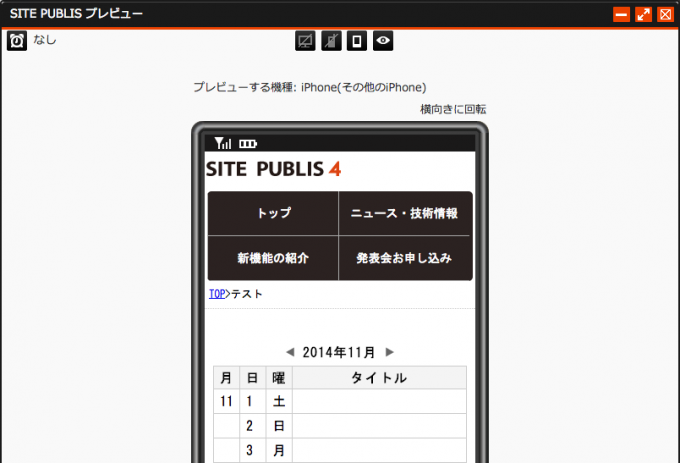Follow the TOP breadcrumb link
This screenshot has width=680, height=463.
pos(217,294)
